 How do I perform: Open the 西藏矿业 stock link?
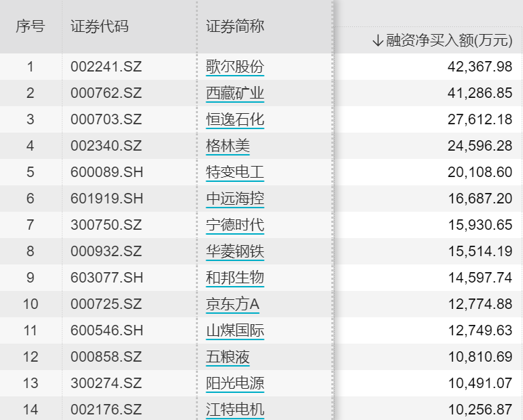[235, 93]
